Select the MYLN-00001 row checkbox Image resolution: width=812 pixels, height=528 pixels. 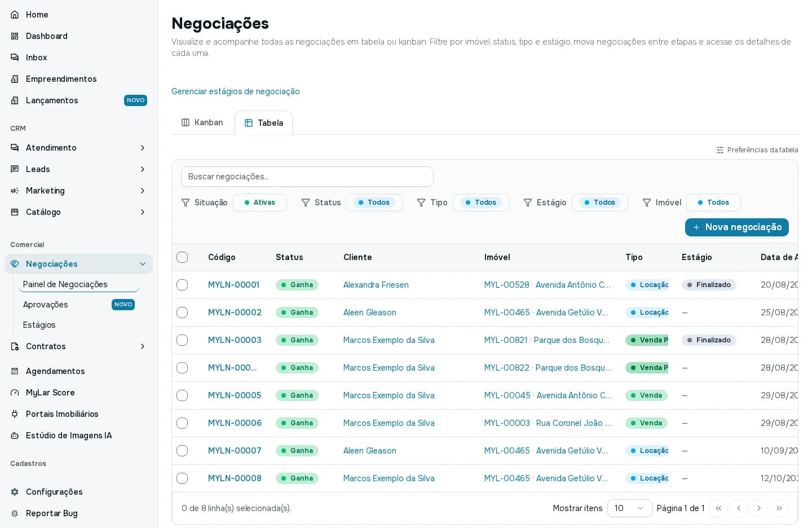[182, 285]
